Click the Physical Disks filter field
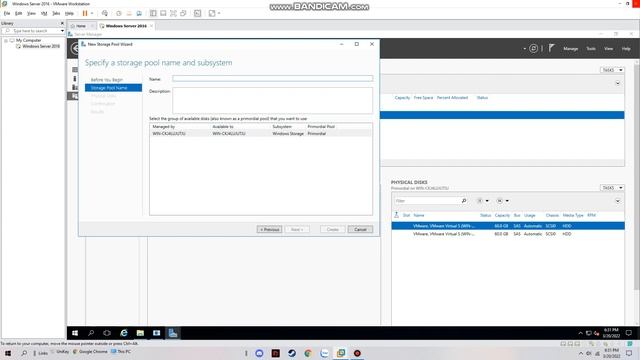This screenshot has width=640, height=360. [x=427, y=201]
